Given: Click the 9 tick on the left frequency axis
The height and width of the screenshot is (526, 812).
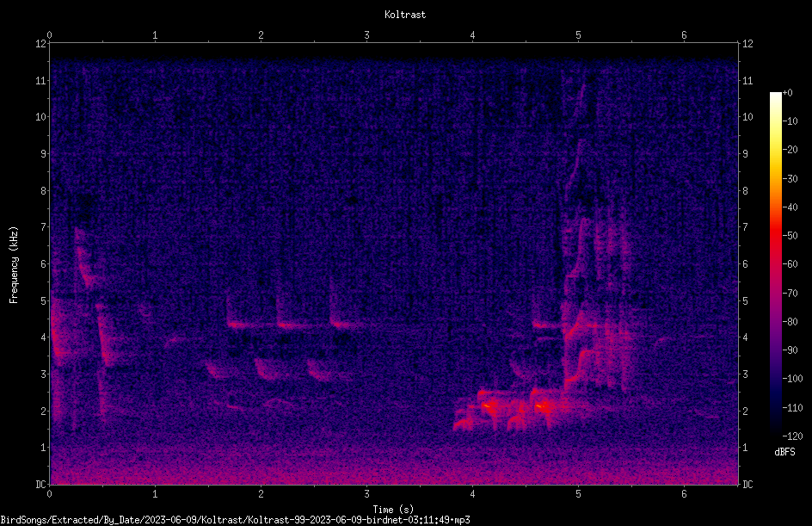Looking at the screenshot, I should pos(43,154).
